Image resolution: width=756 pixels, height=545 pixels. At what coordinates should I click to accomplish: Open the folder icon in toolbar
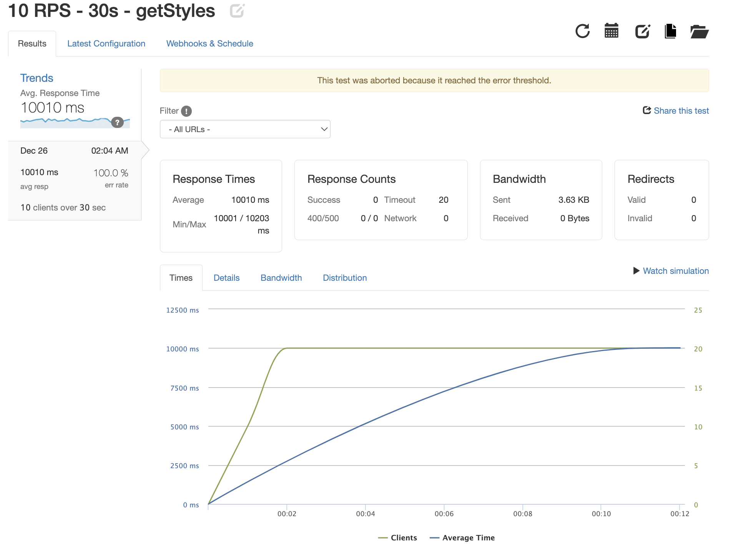pos(700,31)
